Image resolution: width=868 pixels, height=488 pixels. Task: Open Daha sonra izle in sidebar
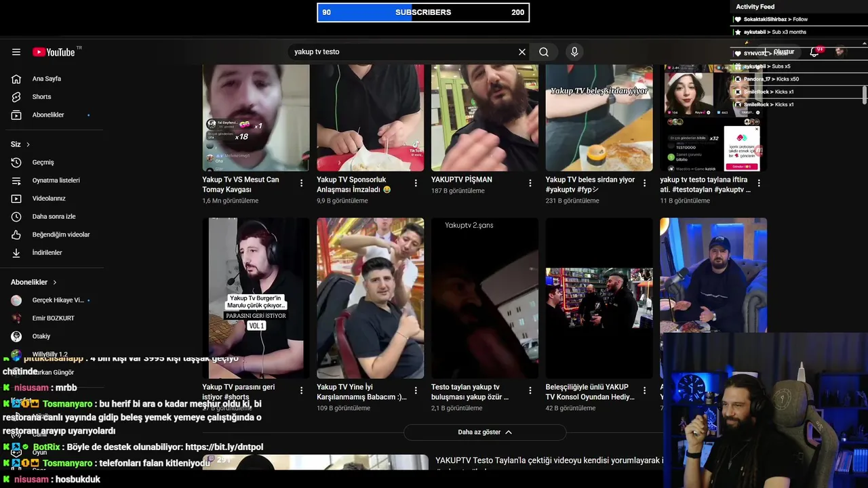tap(54, 216)
